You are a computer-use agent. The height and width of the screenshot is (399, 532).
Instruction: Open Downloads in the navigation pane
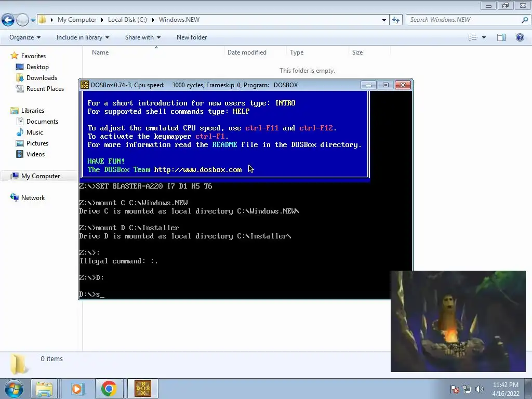37,78
